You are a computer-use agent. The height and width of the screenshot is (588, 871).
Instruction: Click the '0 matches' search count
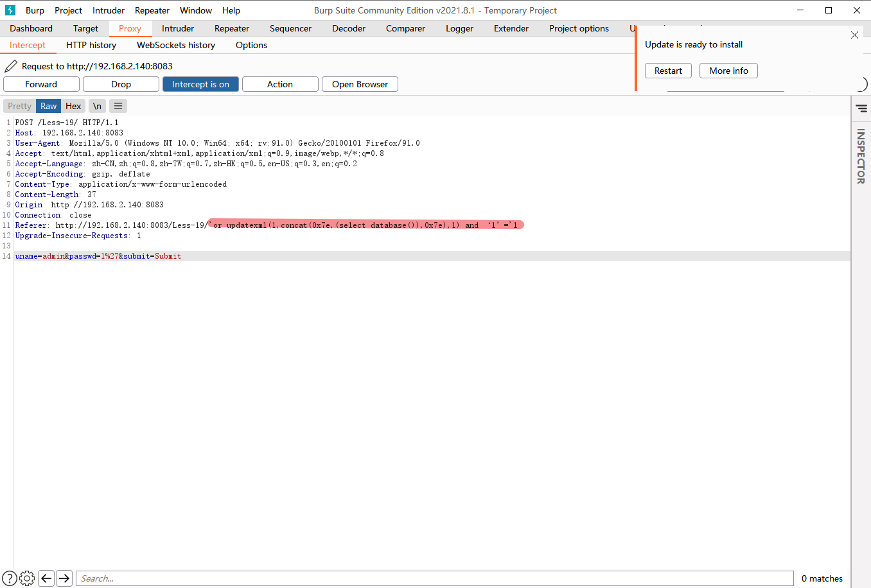coord(822,578)
